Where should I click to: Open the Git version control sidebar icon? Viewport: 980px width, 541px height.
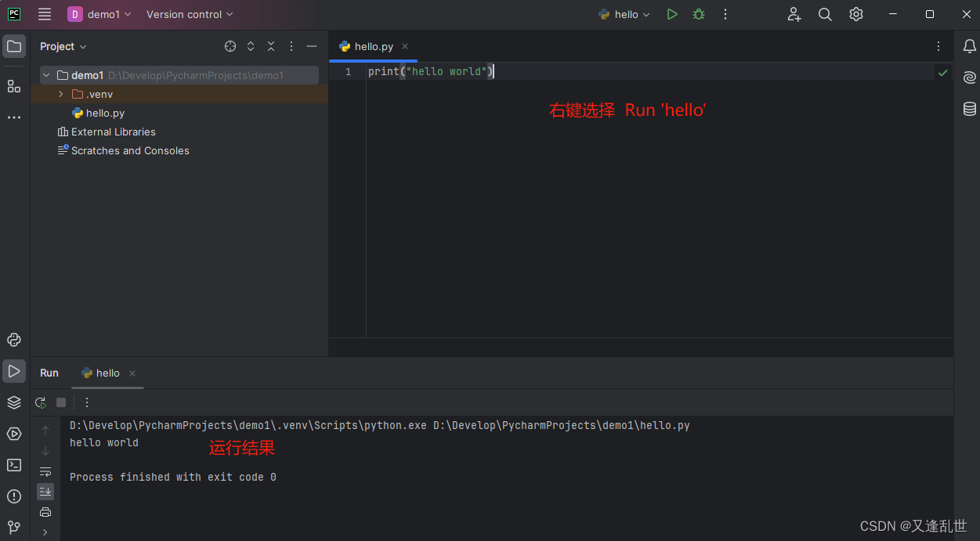click(14, 527)
